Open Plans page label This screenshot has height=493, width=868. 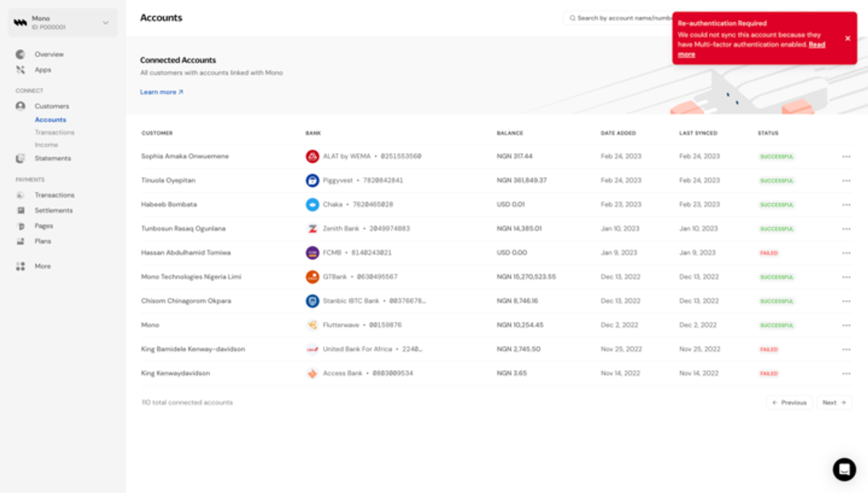pyautogui.click(x=43, y=241)
